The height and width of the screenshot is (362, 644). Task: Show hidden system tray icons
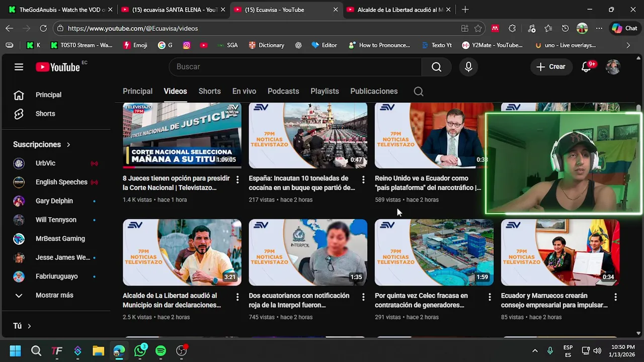[x=535, y=351]
